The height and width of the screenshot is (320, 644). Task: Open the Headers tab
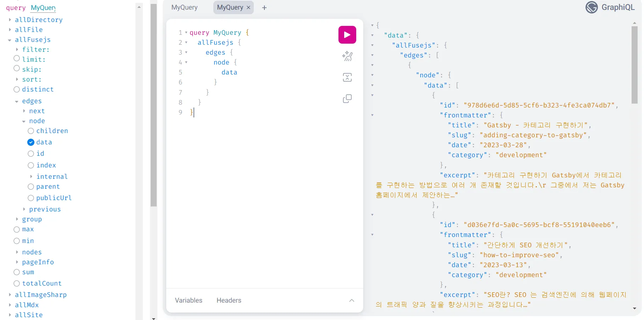tap(229, 300)
